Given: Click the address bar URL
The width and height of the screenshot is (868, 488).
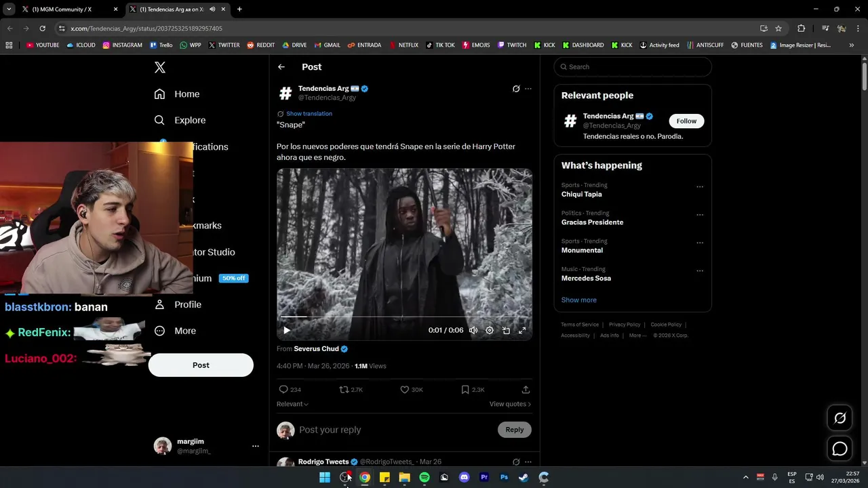Looking at the screenshot, I should [146, 28].
